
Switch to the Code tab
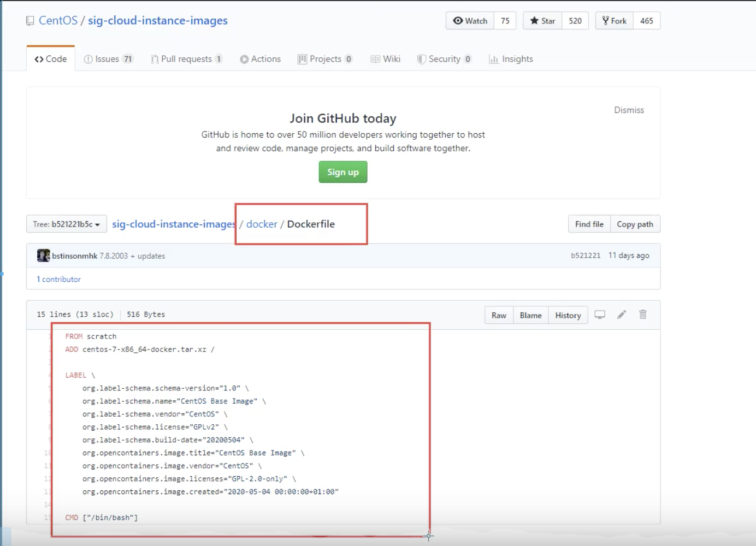coord(51,59)
